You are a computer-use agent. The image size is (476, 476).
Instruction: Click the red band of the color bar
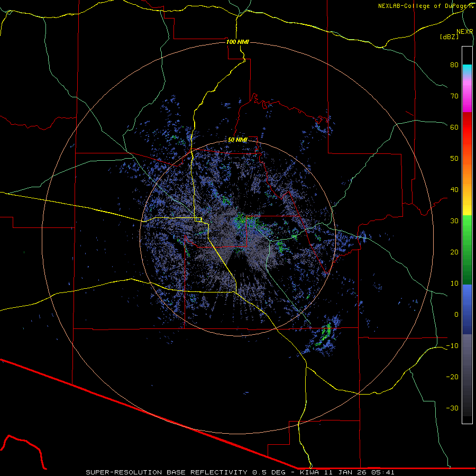click(x=467, y=127)
